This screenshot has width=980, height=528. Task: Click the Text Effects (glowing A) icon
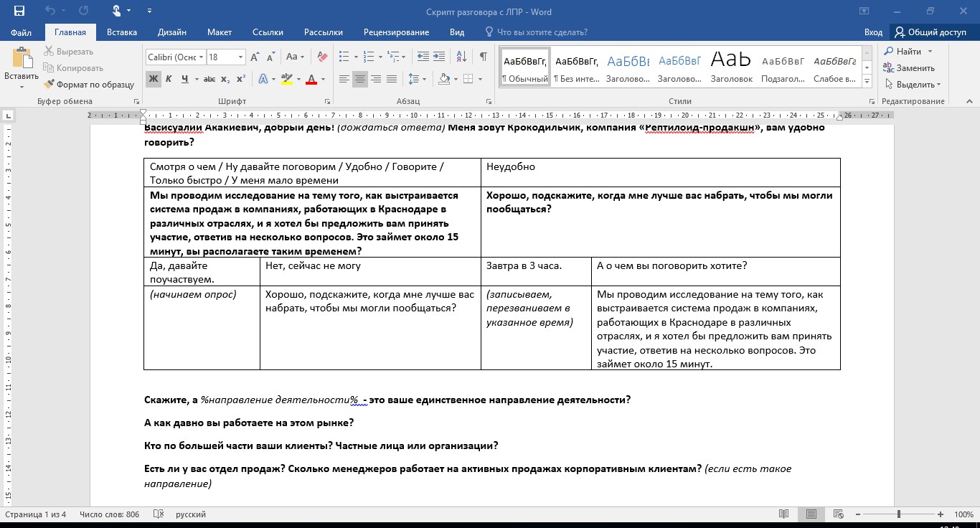click(x=263, y=79)
